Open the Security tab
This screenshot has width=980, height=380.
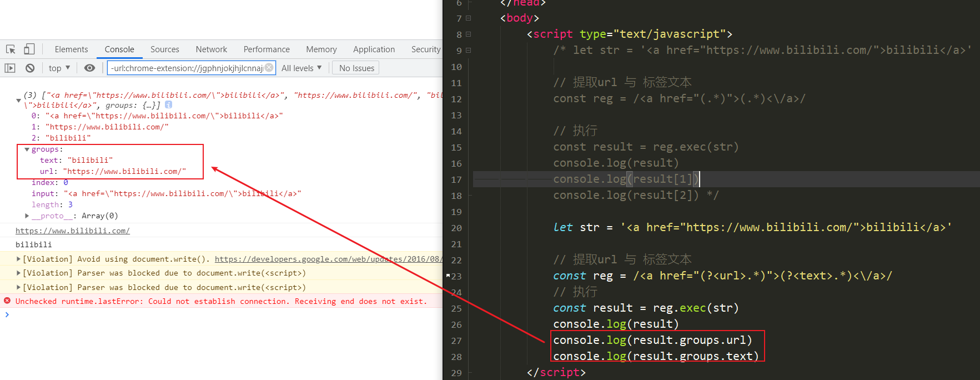tap(425, 49)
